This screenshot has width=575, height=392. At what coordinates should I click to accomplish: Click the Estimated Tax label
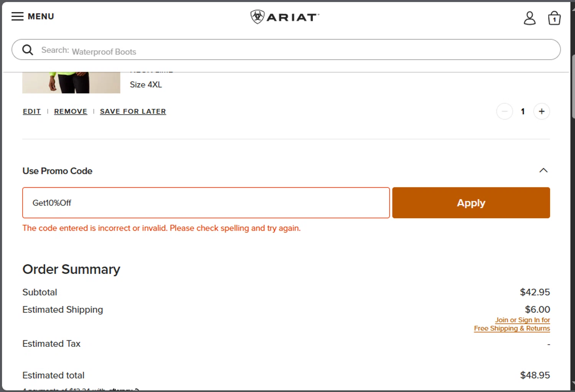point(51,344)
